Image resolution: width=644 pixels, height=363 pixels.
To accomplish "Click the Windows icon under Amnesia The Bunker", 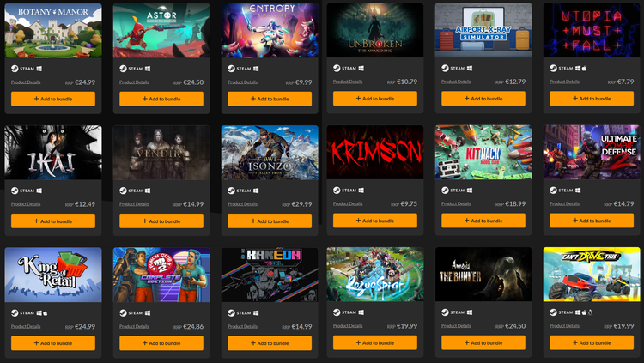I will [x=470, y=312].
